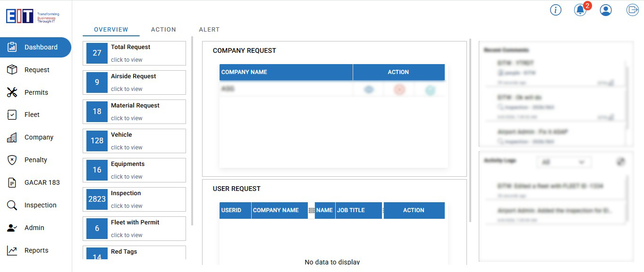Open Request via its box icon
Screen dimensions: 644x272
[12, 70]
